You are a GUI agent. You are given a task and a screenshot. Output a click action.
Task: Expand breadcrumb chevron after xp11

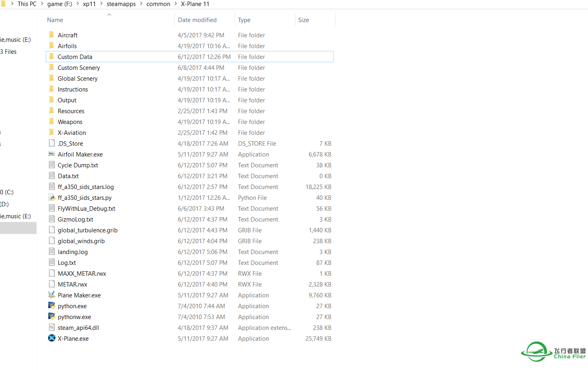(x=101, y=4)
